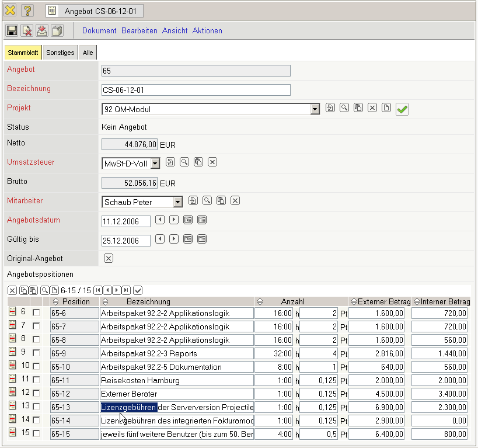The image size is (478, 448).
Task: Open the Aktionen menu
Action: click(x=207, y=30)
